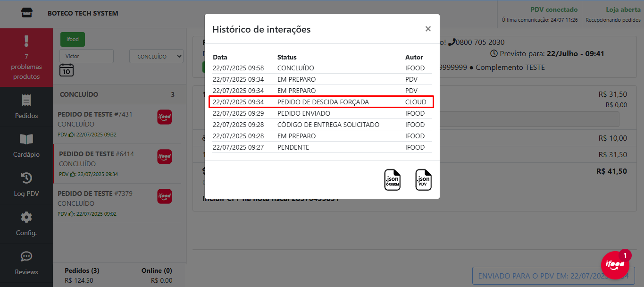Viewport: 644px width, 287px height.
Task: Expand the CONCLUÍDO status dropdown
Action: [156, 56]
